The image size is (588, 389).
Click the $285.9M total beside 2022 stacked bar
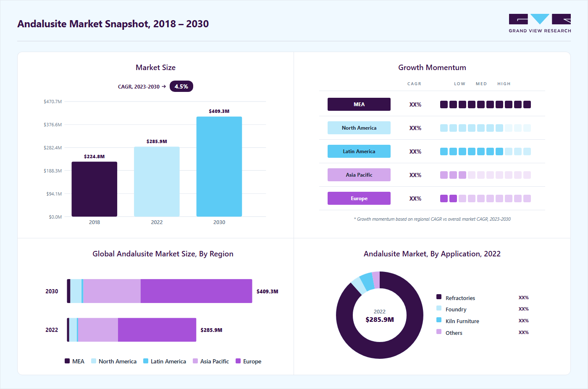[211, 330]
